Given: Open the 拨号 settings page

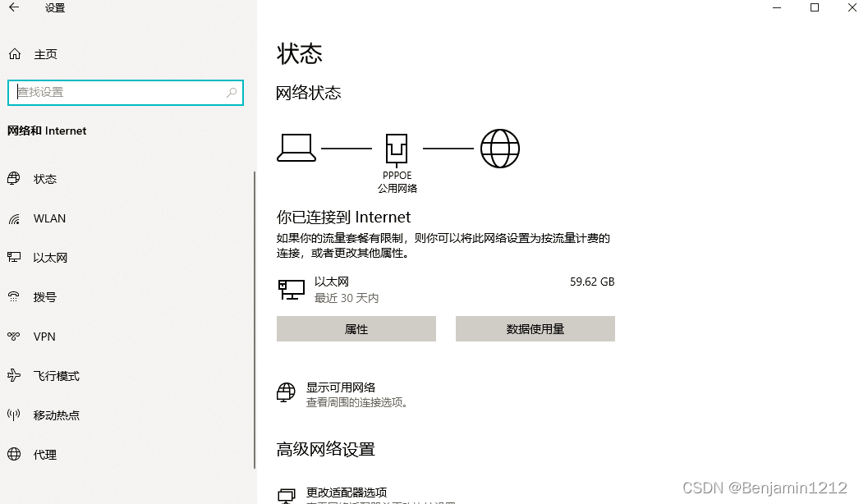Looking at the screenshot, I should pyautogui.click(x=45, y=297).
